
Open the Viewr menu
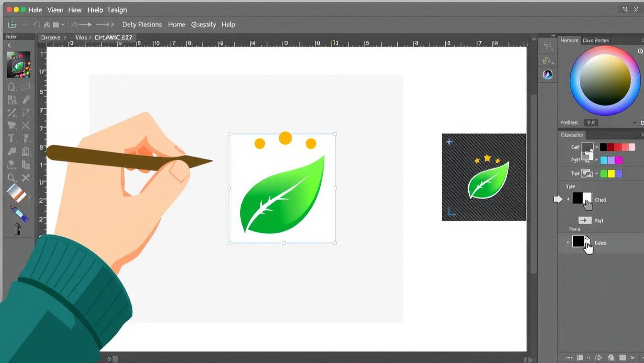55,9
